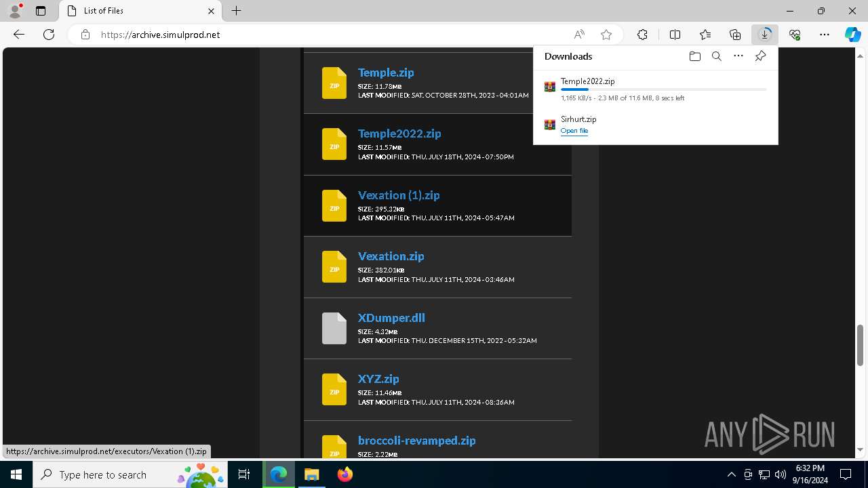Image resolution: width=868 pixels, height=488 pixels.
Task: Open volume control in system tray
Action: click(x=780, y=474)
